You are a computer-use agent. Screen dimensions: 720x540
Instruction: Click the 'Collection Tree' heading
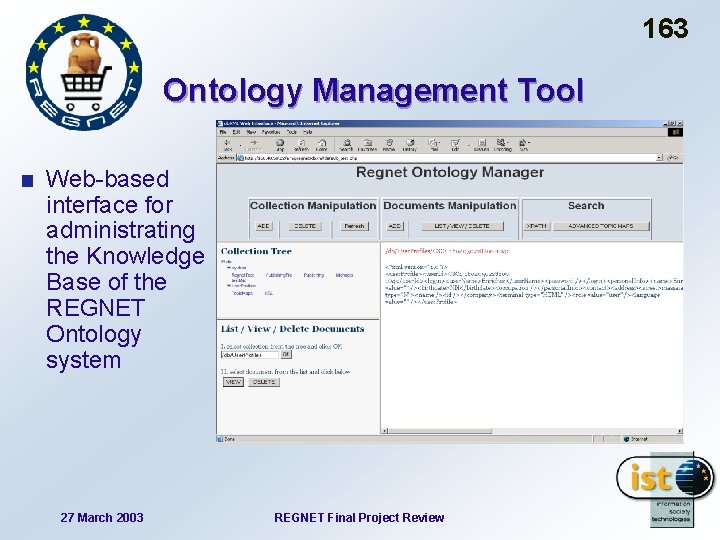256,251
